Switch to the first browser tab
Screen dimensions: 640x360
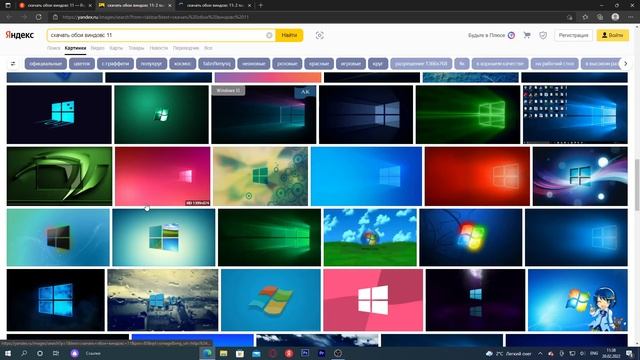[x=55, y=5]
